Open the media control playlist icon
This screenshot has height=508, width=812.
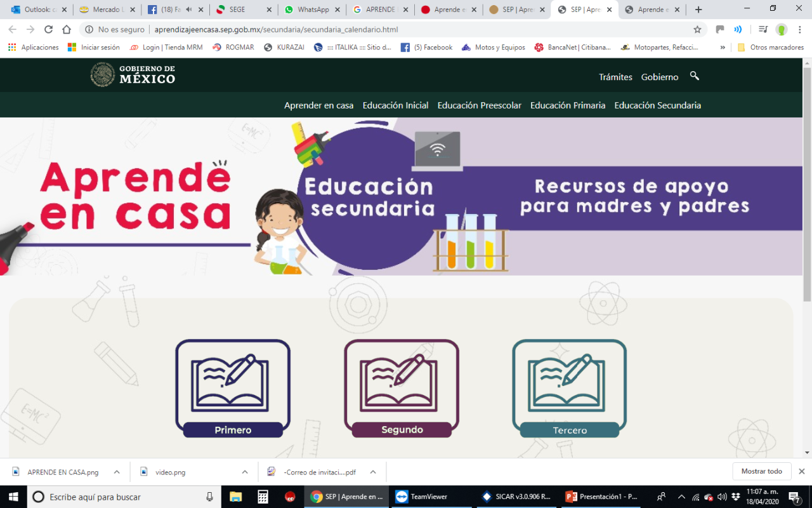[x=763, y=29]
